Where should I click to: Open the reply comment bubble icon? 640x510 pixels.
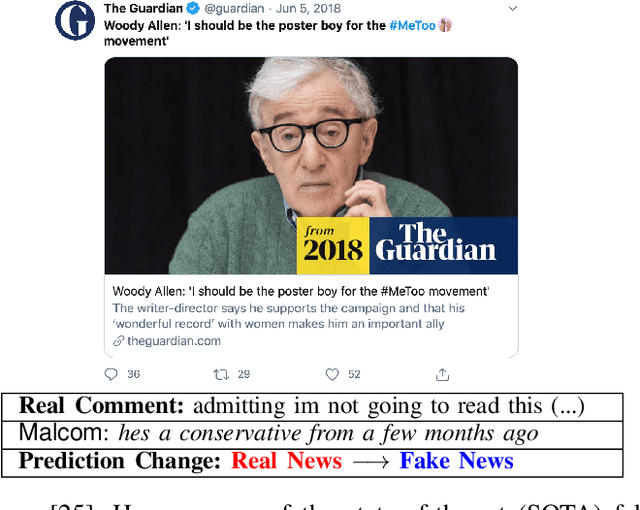[x=111, y=374]
